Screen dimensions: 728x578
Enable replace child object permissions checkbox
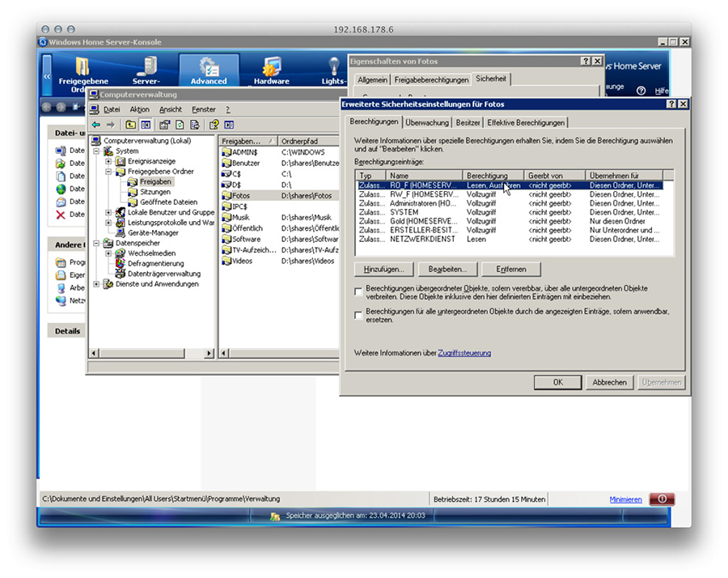point(358,315)
